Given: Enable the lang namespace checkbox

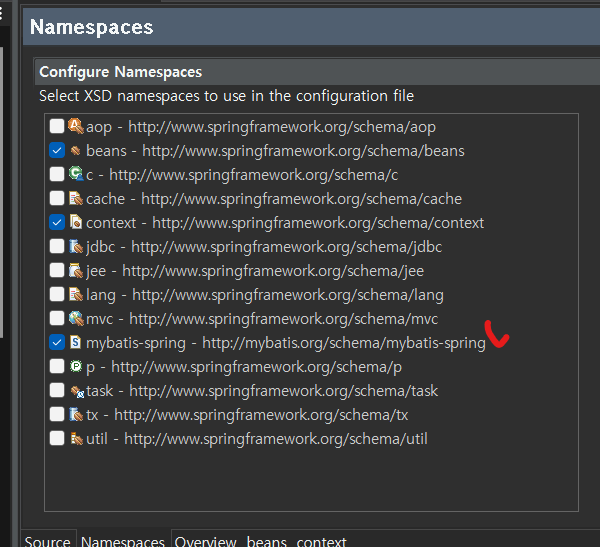Looking at the screenshot, I should (57, 294).
